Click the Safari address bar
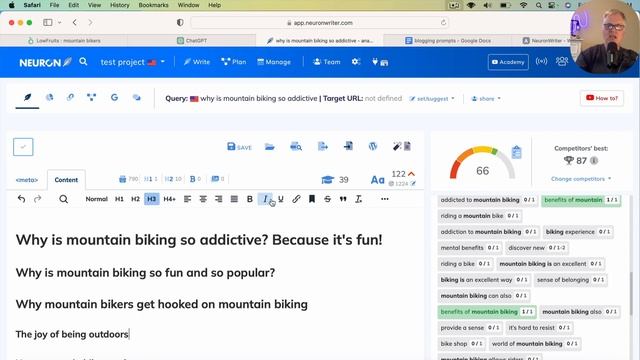The width and height of the screenshot is (640, 360). [320, 23]
